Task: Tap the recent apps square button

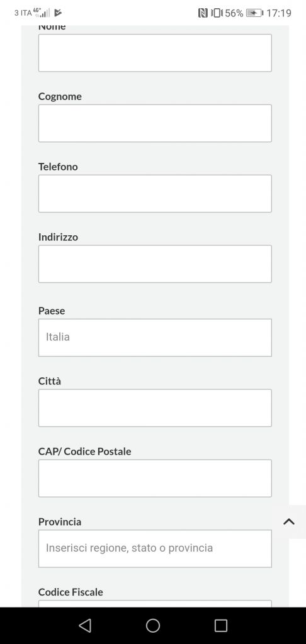Action: tap(221, 626)
